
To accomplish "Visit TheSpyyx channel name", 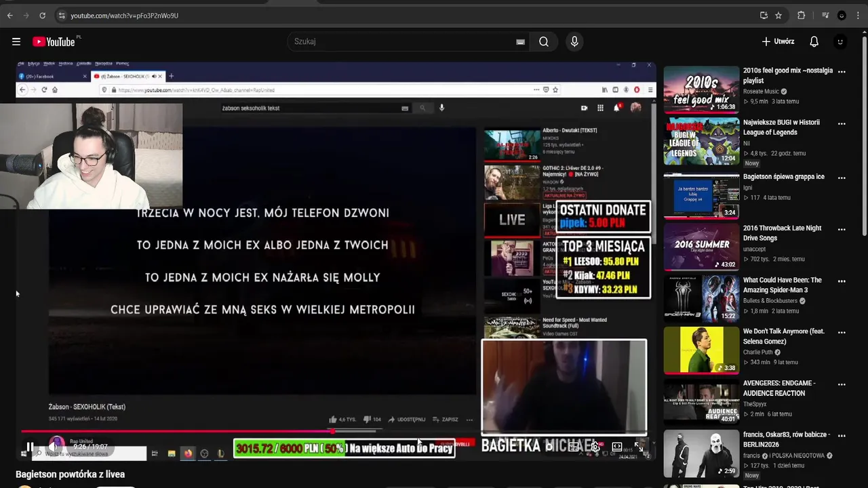I will (x=755, y=404).
